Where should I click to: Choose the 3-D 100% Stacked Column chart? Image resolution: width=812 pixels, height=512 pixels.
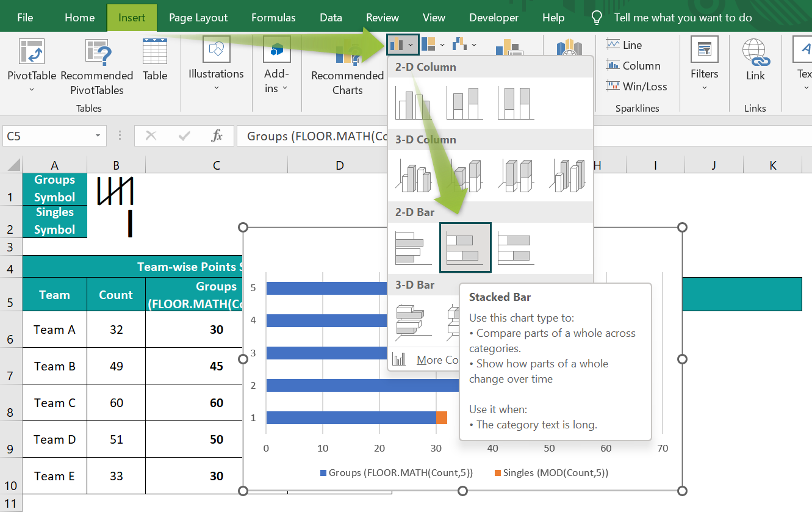[516, 175]
